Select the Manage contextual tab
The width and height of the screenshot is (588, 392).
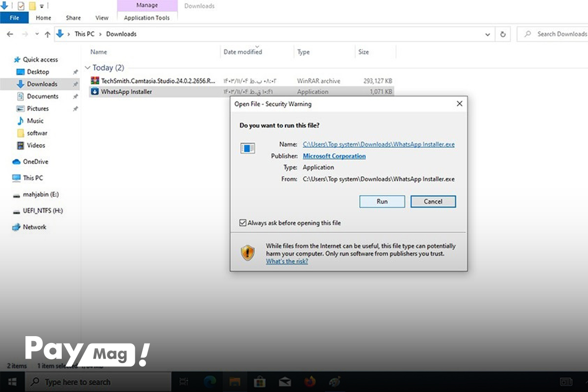[x=147, y=6]
